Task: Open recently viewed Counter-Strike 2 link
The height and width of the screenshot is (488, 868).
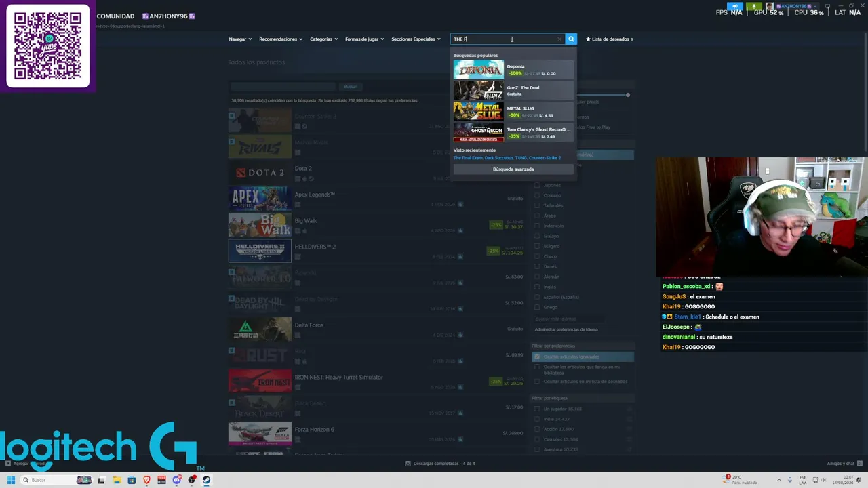Action: [545, 158]
